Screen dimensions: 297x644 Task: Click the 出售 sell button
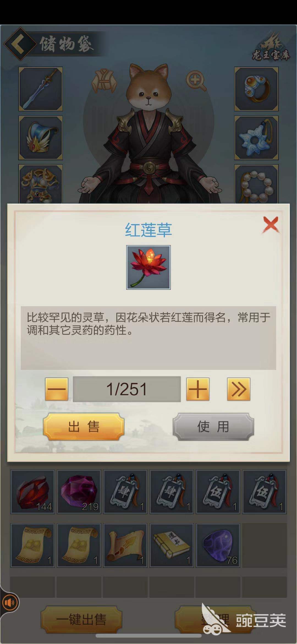coord(84,427)
